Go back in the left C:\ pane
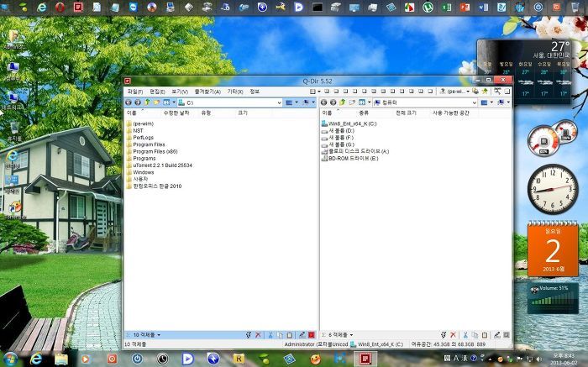The width and height of the screenshot is (588, 367). [x=129, y=102]
